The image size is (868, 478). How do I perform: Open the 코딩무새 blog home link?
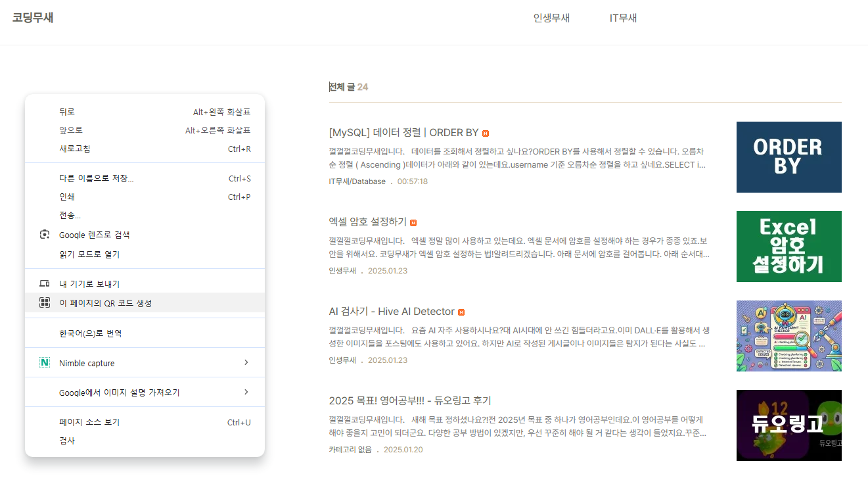[x=33, y=18]
